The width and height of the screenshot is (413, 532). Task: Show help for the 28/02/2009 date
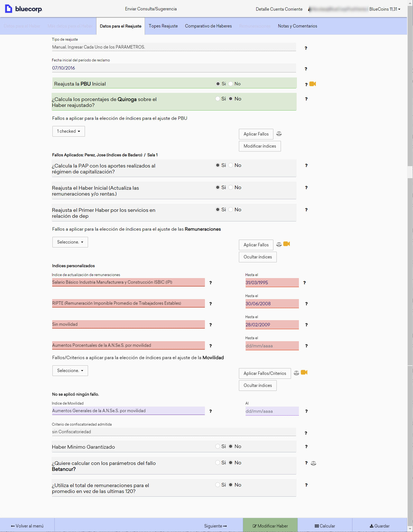pos(306,325)
